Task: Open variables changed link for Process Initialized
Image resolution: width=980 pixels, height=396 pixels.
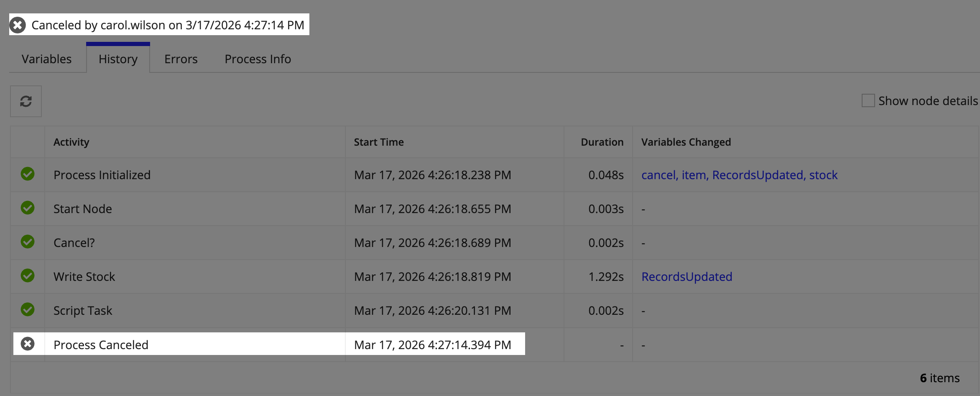Action: [740, 175]
